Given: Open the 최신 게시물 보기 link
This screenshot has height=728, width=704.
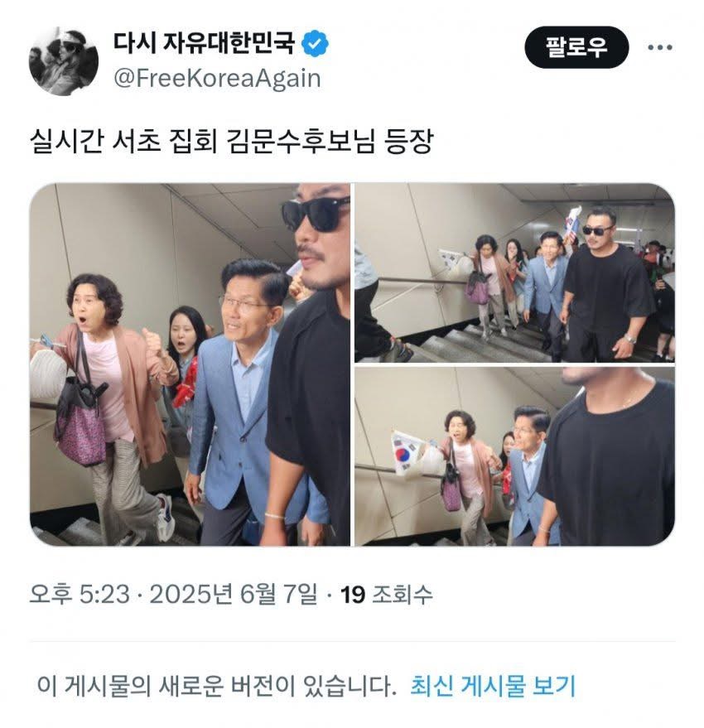Looking at the screenshot, I should pos(492,686).
